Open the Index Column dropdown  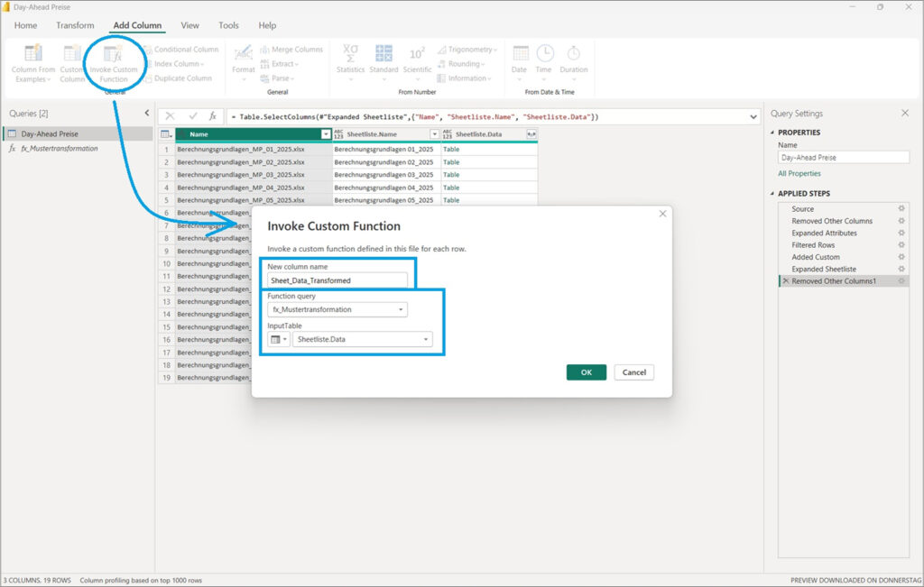pos(174,64)
